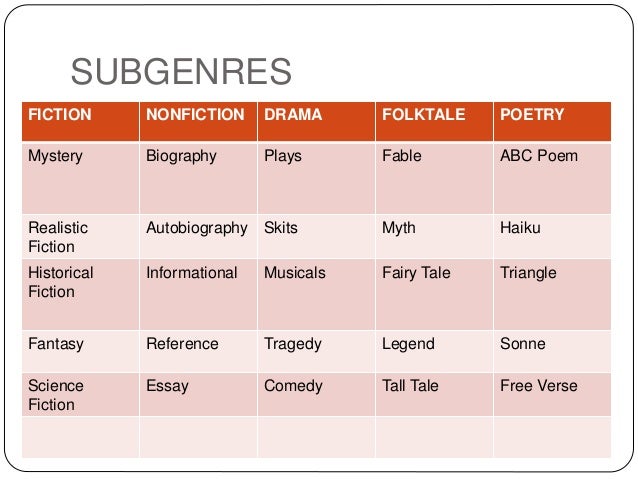The image size is (638, 479).
Task: Click the Fairy Tale cell
Action: (x=416, y=273)
